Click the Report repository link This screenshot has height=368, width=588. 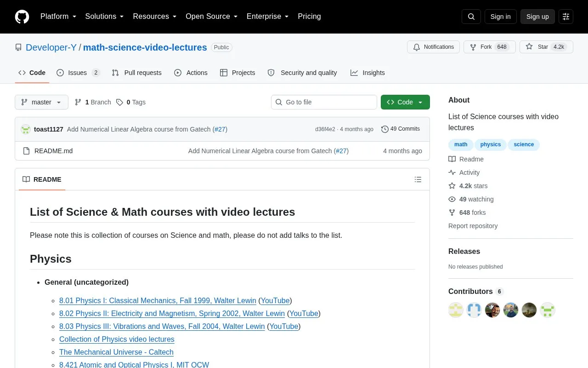[473, 226]
